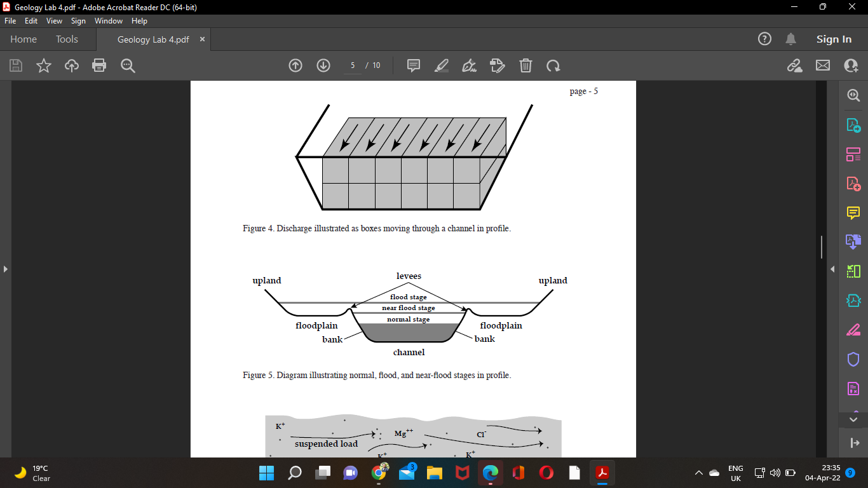This screenshot has height=488, width=868.
Task: Delete the current page with trash icon
Action: click(526, 65)
